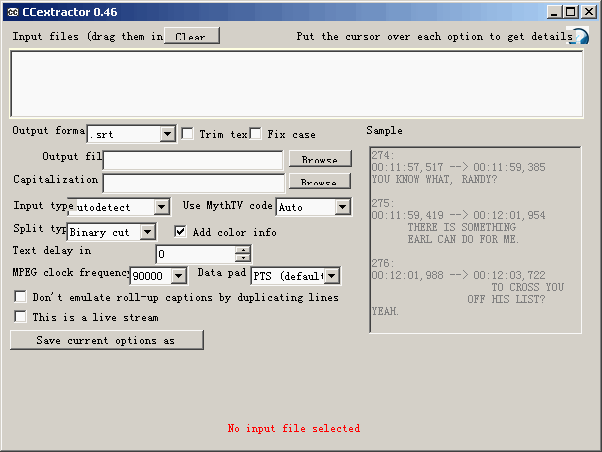Minimize the CCextractor window

[x=554, y=12]
